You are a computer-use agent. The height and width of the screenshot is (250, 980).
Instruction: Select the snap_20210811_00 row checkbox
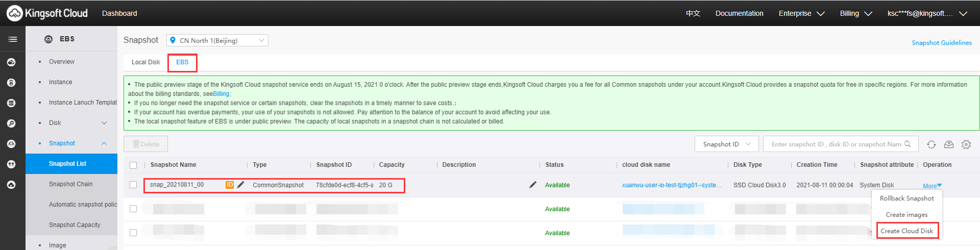pos(133,185)
